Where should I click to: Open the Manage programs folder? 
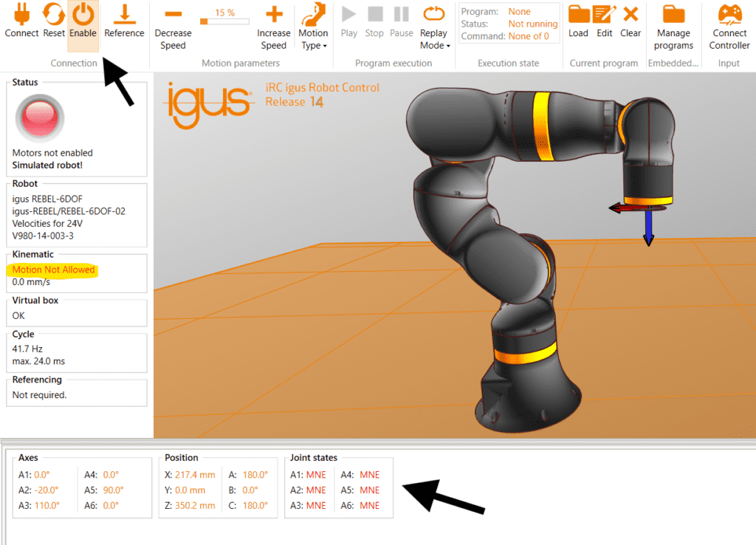click(x=673, y=15)
